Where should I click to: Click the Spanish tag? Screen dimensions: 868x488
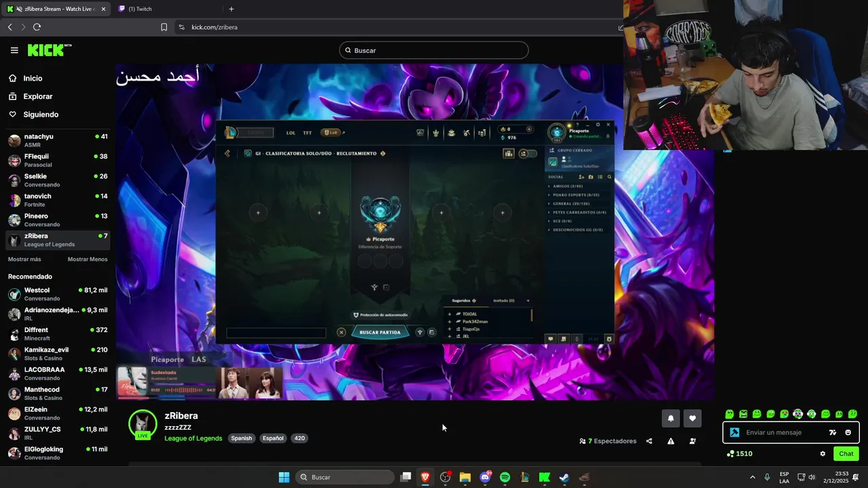241,439
